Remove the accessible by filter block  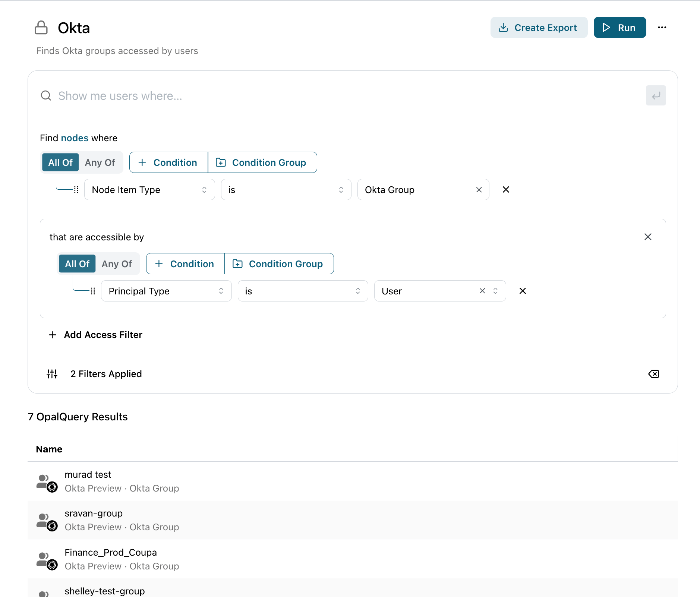point(648,237)
